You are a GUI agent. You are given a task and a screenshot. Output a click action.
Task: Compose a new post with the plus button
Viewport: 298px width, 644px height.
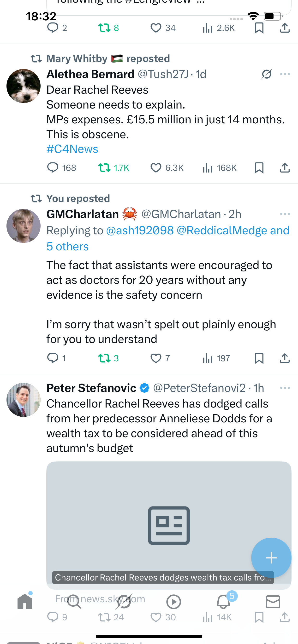coord(271,558)
